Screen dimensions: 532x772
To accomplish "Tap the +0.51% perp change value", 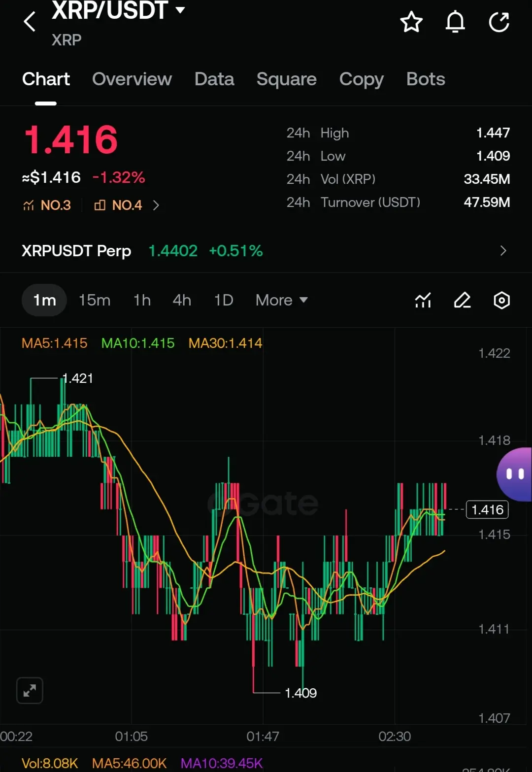I will 236,251.
